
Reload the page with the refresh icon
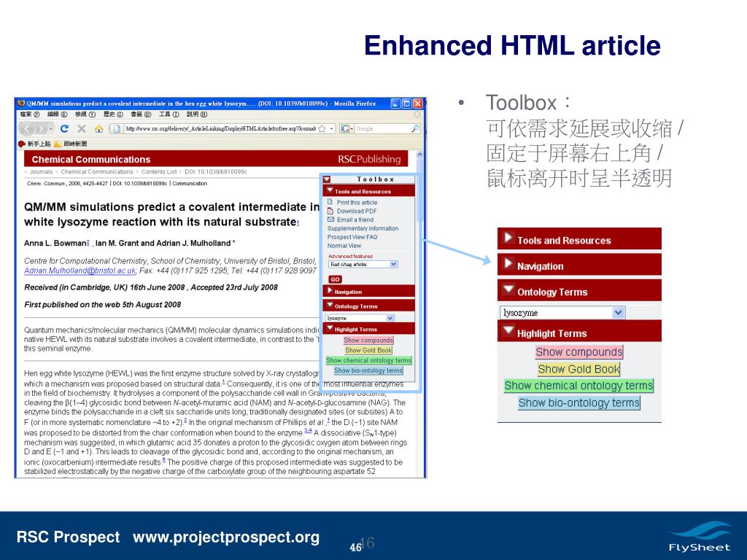(64, 128)
